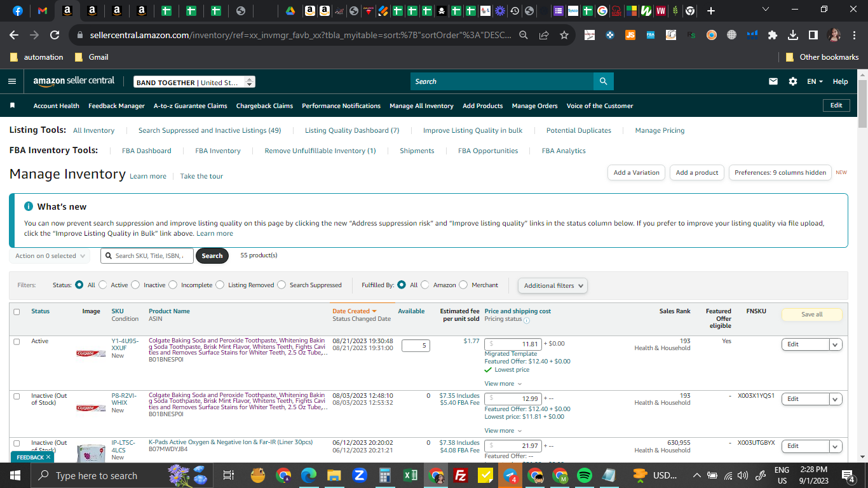The height and width of the screenshot is (488, 868).
Task: Choose the Inactive status filter radio
Action: pos(135,285)
